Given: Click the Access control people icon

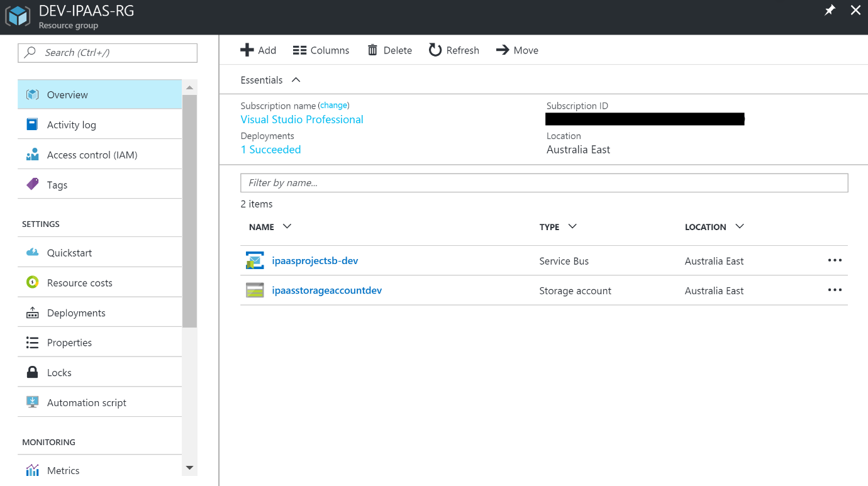Looking at the screenshot, I should point(32,155).
